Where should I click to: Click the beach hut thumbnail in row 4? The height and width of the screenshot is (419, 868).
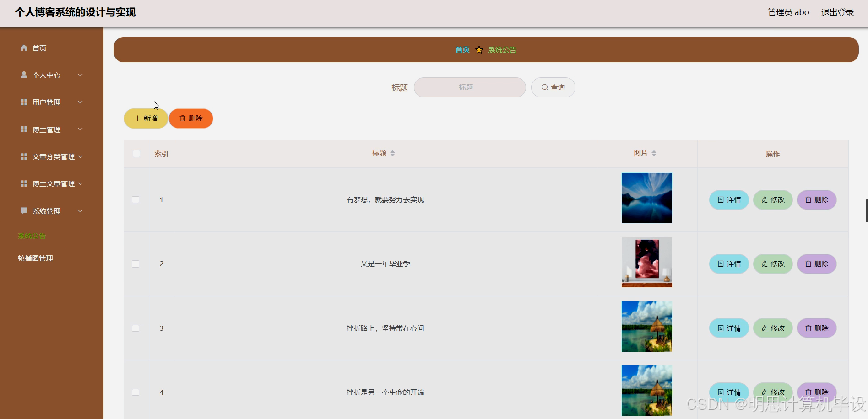[x=647, y=391]
